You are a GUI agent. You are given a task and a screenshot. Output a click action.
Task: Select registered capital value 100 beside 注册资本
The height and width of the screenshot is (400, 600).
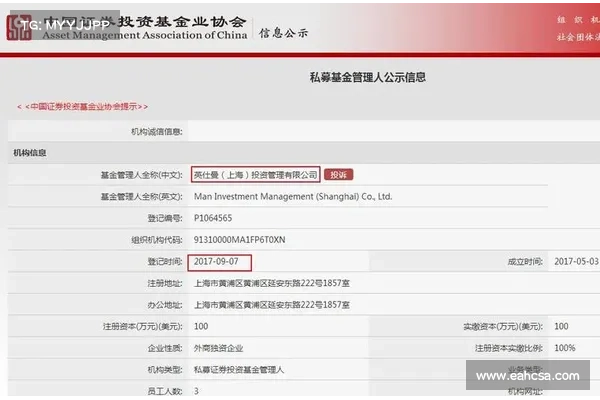[201, 326]
